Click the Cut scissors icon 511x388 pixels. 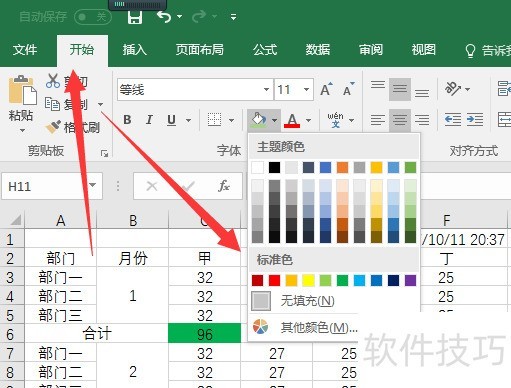53,81
